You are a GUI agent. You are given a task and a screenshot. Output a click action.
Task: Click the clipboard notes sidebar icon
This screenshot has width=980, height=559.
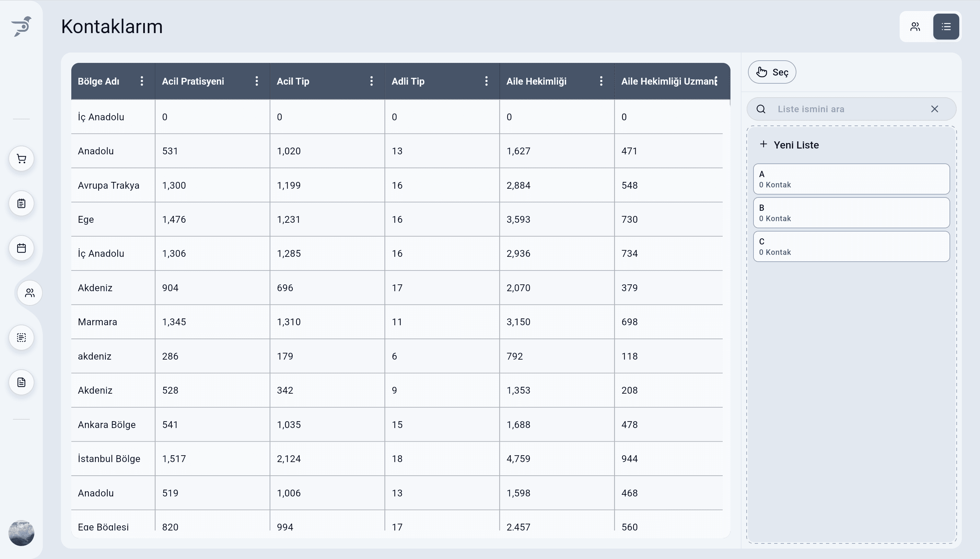tap(21, 203)
